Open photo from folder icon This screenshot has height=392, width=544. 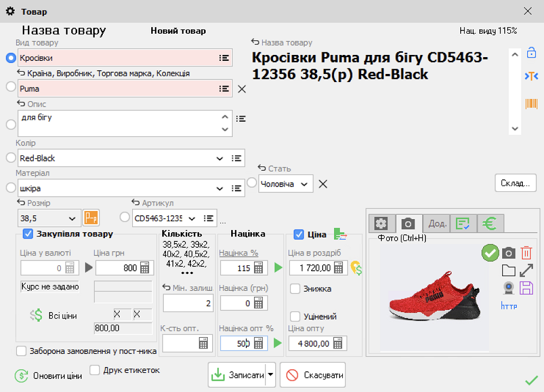pyautogui.click(x=508, y=270)
